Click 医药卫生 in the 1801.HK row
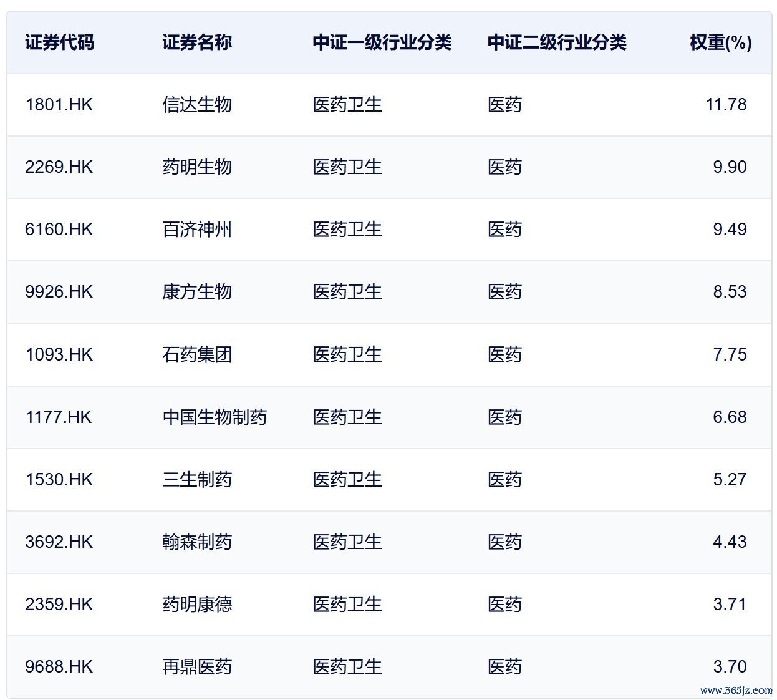The image size is (777, 700). click(x=347, y=105)
